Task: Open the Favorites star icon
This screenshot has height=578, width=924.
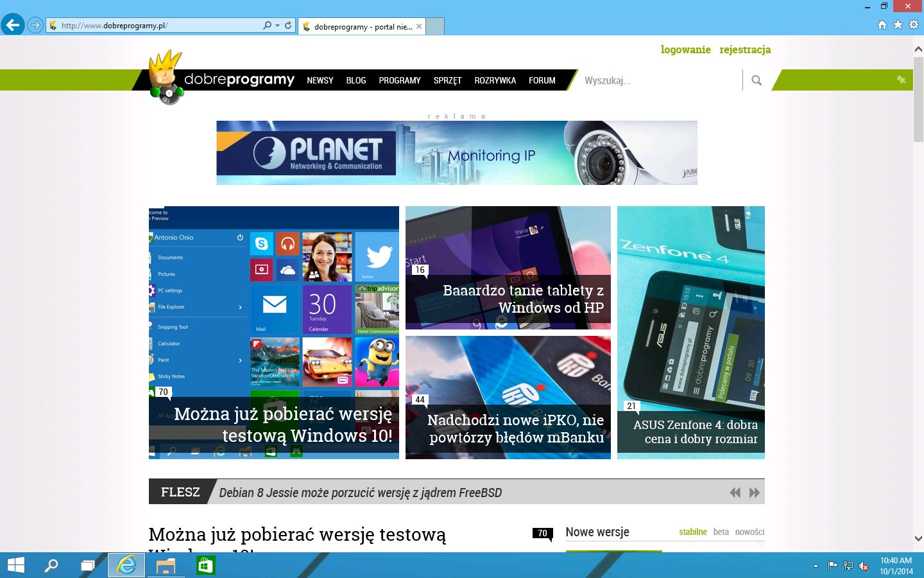Action: tap(898, 24)
